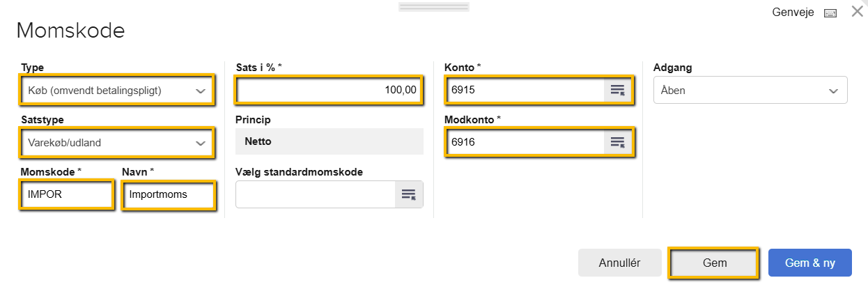Open the Modkonto account lookup icon
This screenshot has height=294, width=868.
[617, 142]
